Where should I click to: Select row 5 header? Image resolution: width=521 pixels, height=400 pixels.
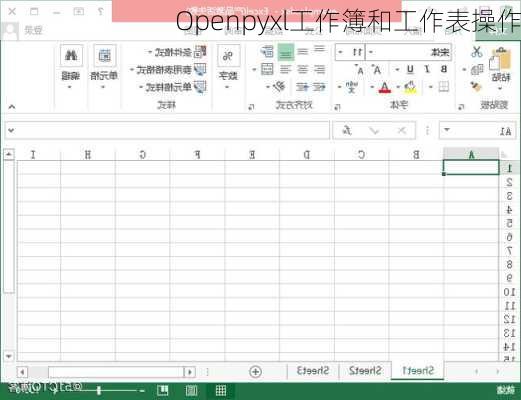coord(509,223)
